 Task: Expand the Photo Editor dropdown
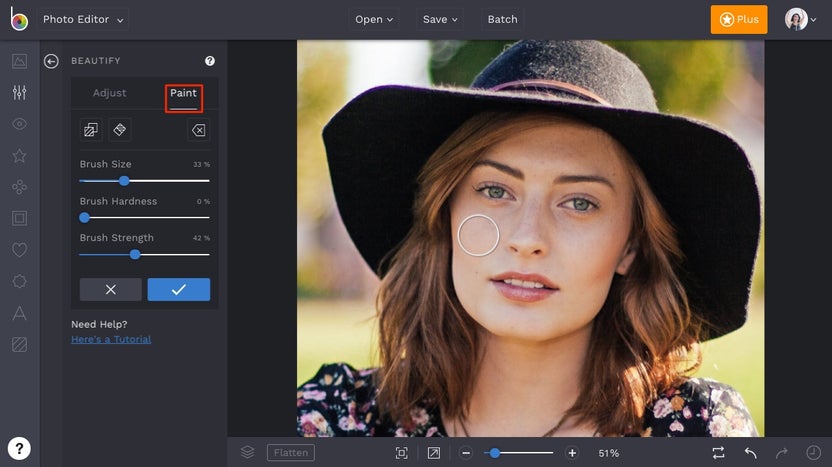(x=84, y=19)
